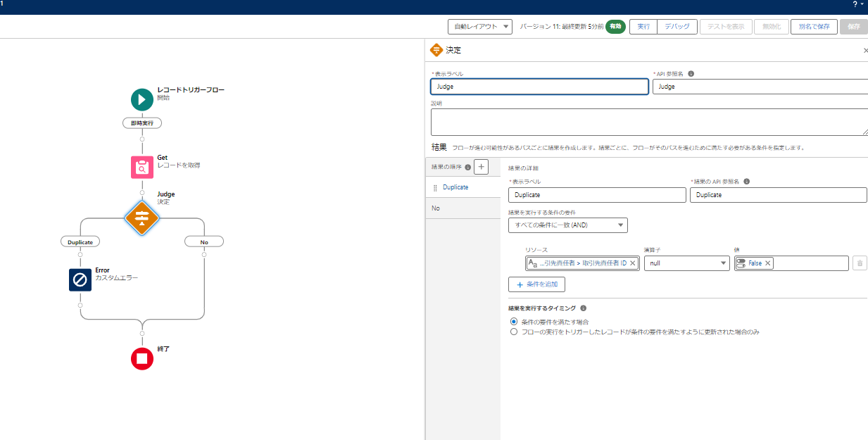868x440 pixels.
Task: Close the decision panel
Action: coord(865,51)
